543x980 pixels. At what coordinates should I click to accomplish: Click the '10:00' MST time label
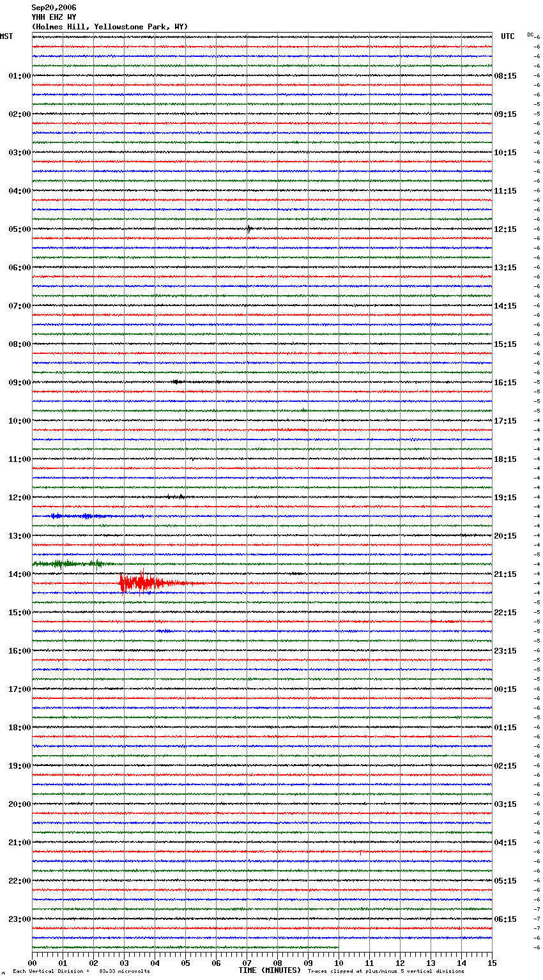20,421
